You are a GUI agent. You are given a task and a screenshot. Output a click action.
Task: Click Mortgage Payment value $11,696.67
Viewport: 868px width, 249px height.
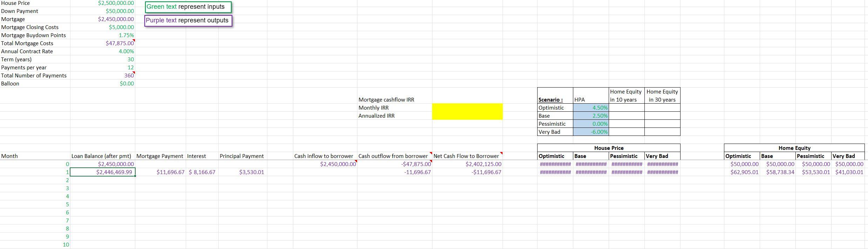coord(170,172)
